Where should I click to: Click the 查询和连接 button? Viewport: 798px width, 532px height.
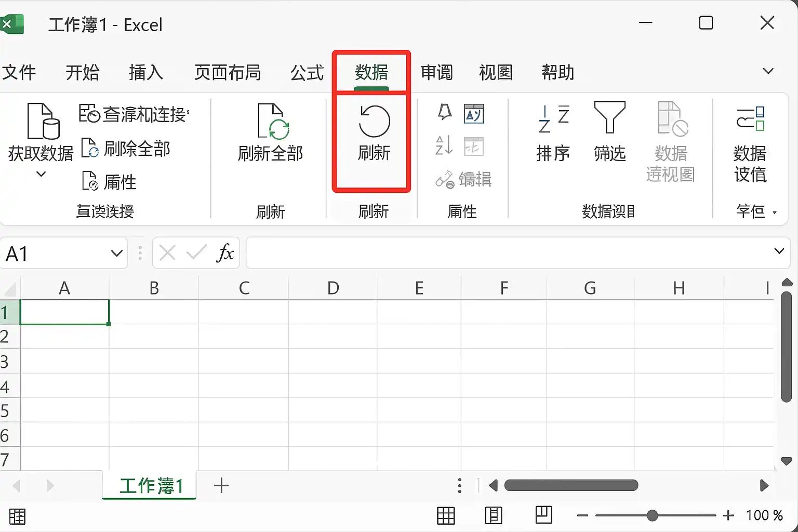pyautogui.click(x=134, y=114)
